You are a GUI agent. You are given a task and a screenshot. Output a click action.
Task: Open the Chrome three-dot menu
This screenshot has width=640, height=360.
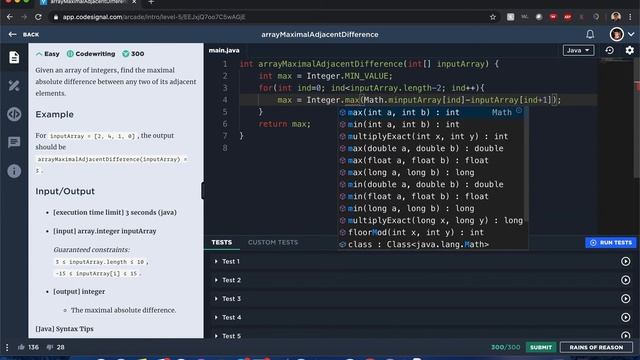[630, 17]
